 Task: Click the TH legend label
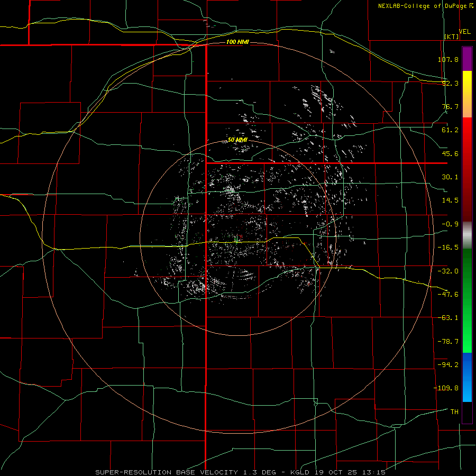tap(454, 412)
